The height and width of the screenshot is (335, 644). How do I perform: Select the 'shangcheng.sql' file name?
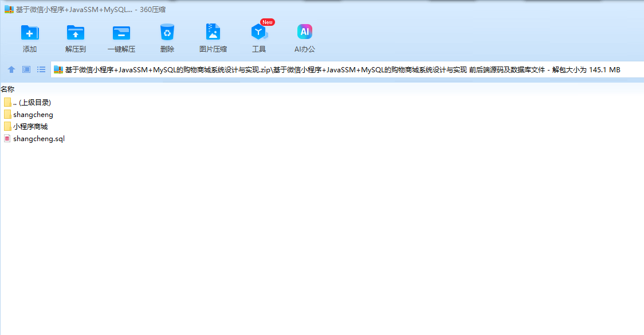click(x=39, y=139)
